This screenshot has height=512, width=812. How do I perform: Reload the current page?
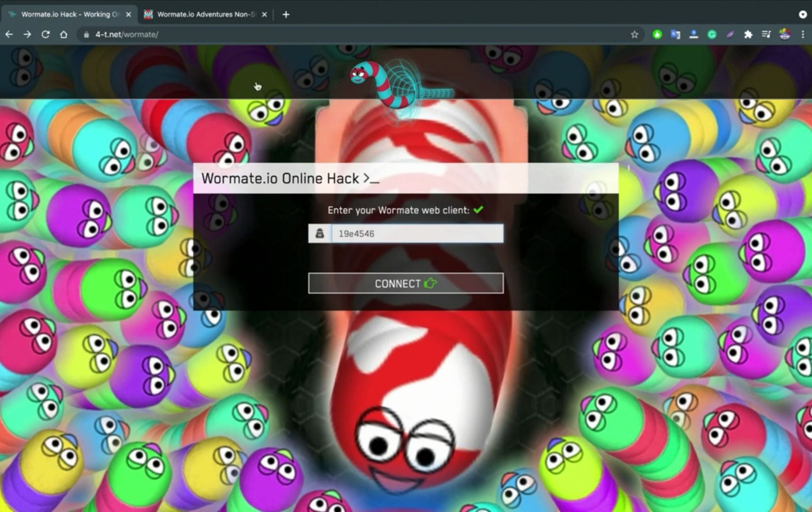click(46, 34)
